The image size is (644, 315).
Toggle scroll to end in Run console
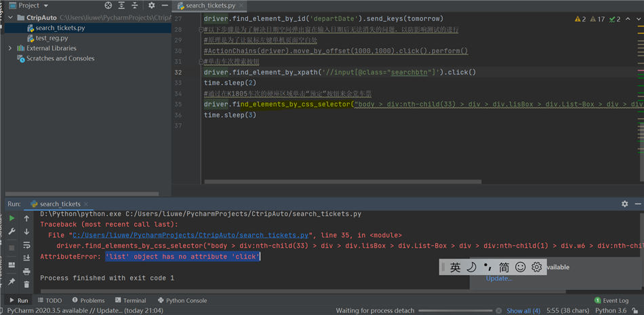pos(26,258)
